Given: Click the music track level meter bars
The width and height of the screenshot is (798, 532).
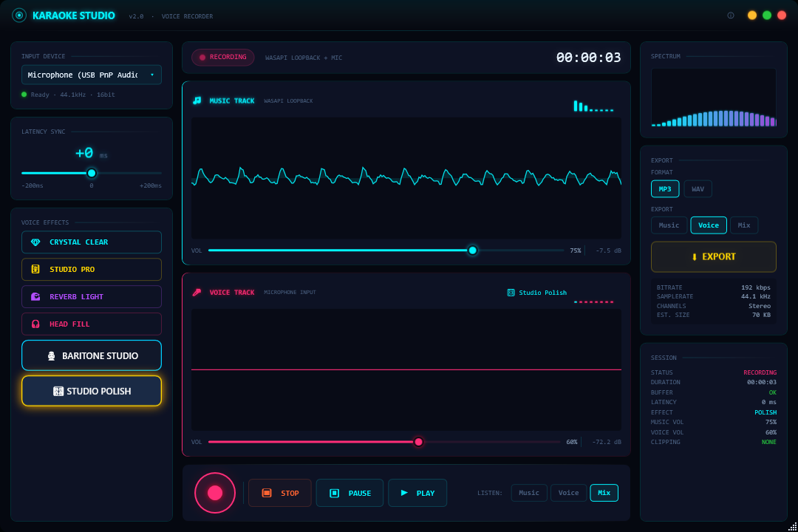Looking at the screenshot, I should pyautogui.click(x=593, y=106).
